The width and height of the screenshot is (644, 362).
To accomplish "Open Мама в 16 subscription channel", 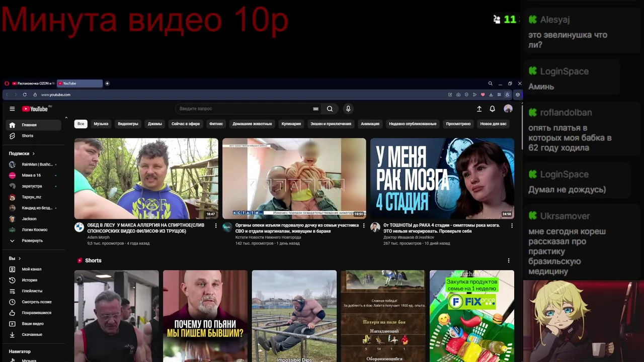I will (34, 175).
